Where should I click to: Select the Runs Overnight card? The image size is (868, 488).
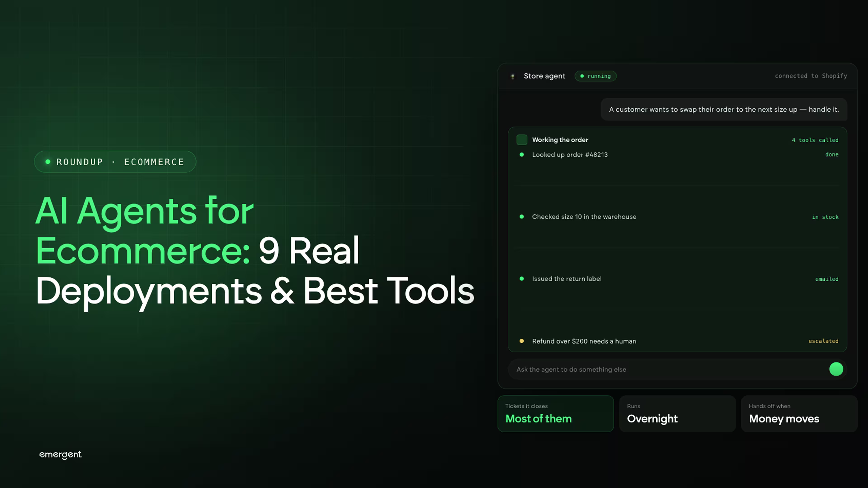[x=677, y=414]
